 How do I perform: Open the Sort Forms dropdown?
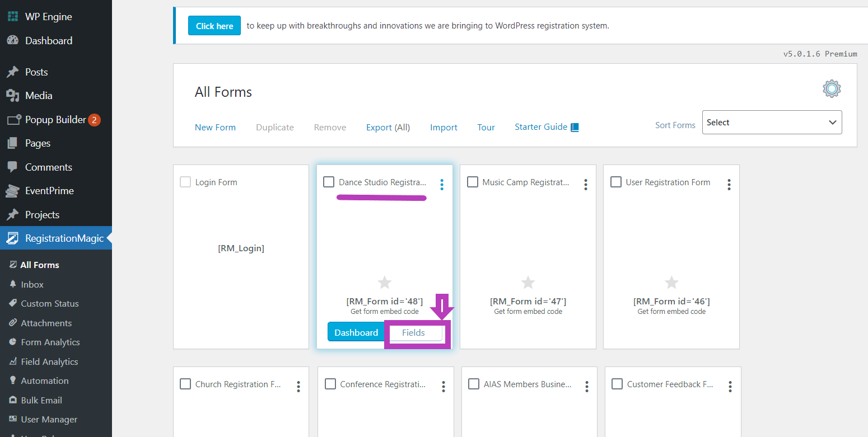[772, 123]
